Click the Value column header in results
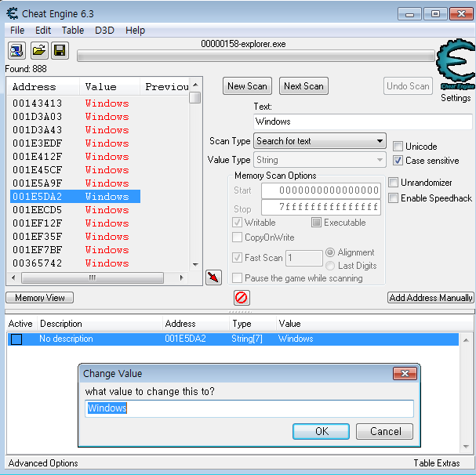The width and height of the screenshot is (476, 475). 110,87
